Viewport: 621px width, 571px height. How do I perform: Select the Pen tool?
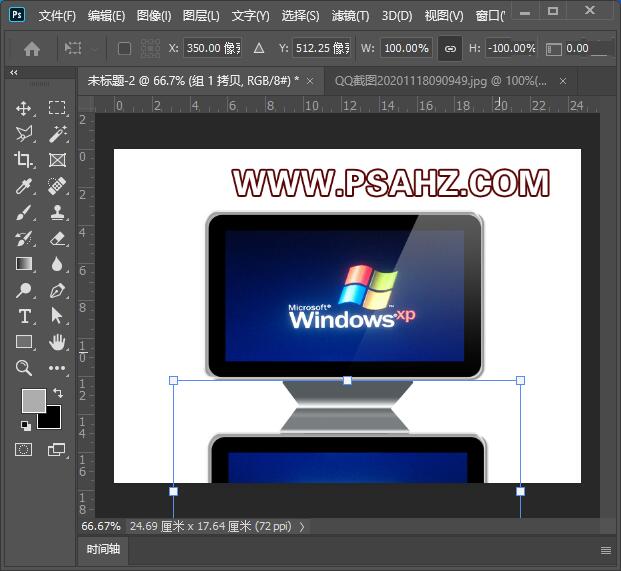point(57,290)
